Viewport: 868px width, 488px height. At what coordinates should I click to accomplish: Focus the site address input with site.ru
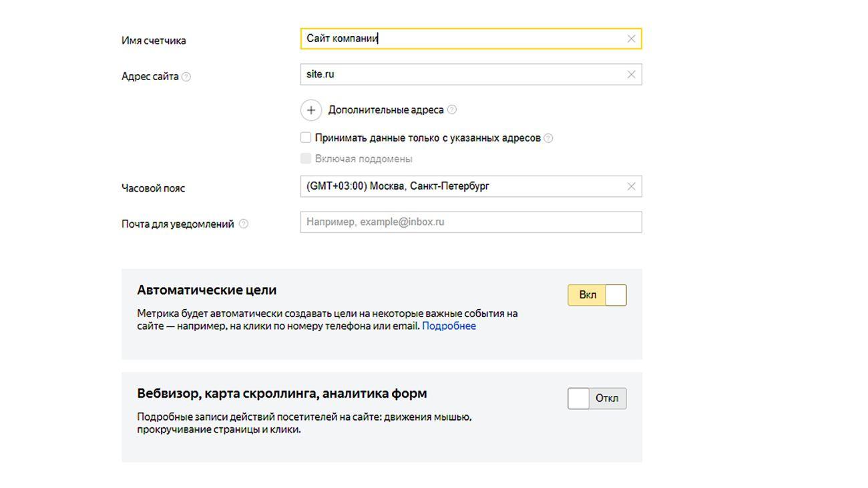tap(471, 75)
